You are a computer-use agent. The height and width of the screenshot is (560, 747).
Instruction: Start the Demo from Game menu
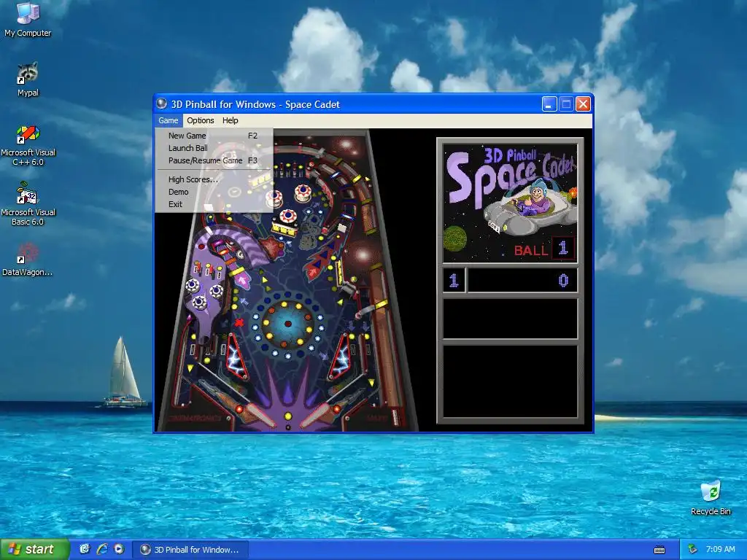(214, 192)
